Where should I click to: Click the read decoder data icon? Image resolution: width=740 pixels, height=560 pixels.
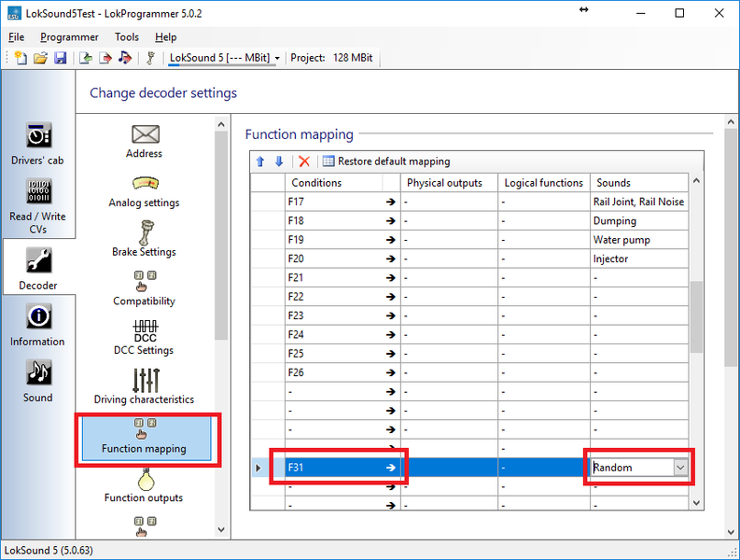pyautogui.click(x=86, y=58)
